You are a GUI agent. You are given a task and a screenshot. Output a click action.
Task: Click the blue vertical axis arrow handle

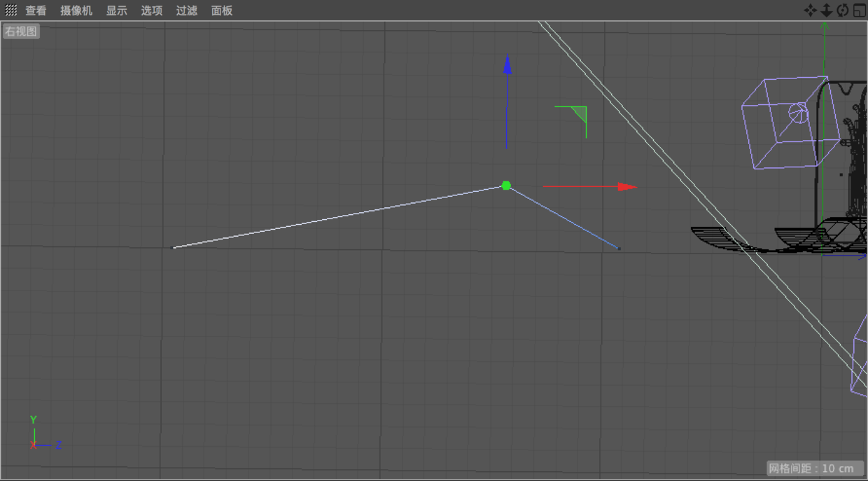click(x=507, y=64)
